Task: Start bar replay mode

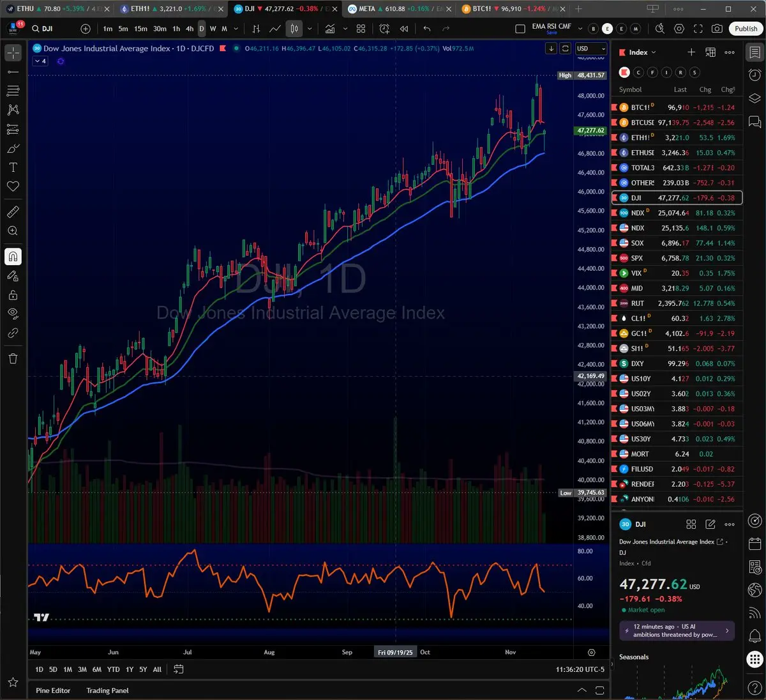Action: tap(404, 29)
